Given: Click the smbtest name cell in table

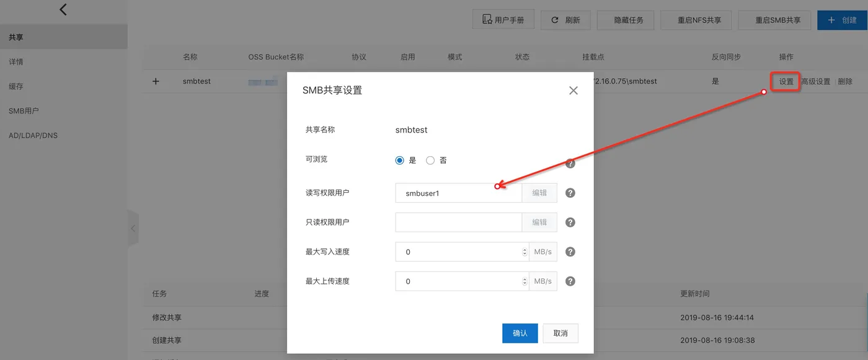Looking at the screenshot, I should pyautogui.click(x=197, y=81).
